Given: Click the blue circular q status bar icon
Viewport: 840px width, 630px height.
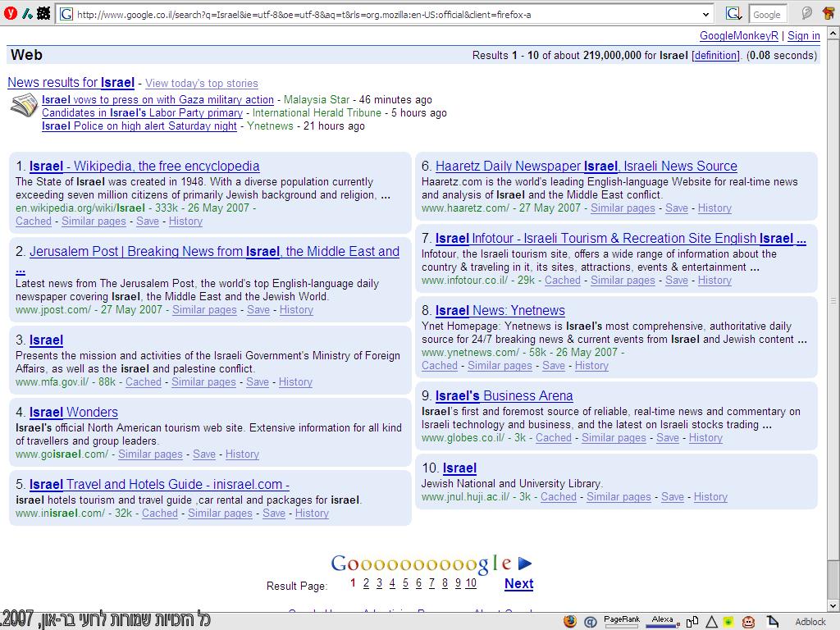Looking at the screenshot, I should pyautogui.click(x=591, y=622).
